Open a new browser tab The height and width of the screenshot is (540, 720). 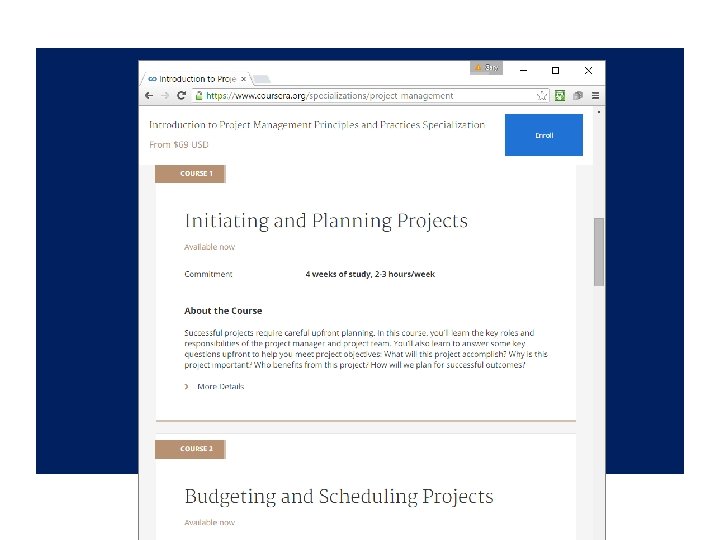point(261,78)
